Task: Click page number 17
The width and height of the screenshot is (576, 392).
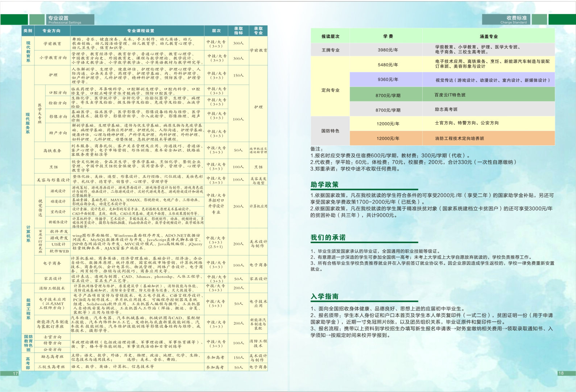Action: pos(15,374)
